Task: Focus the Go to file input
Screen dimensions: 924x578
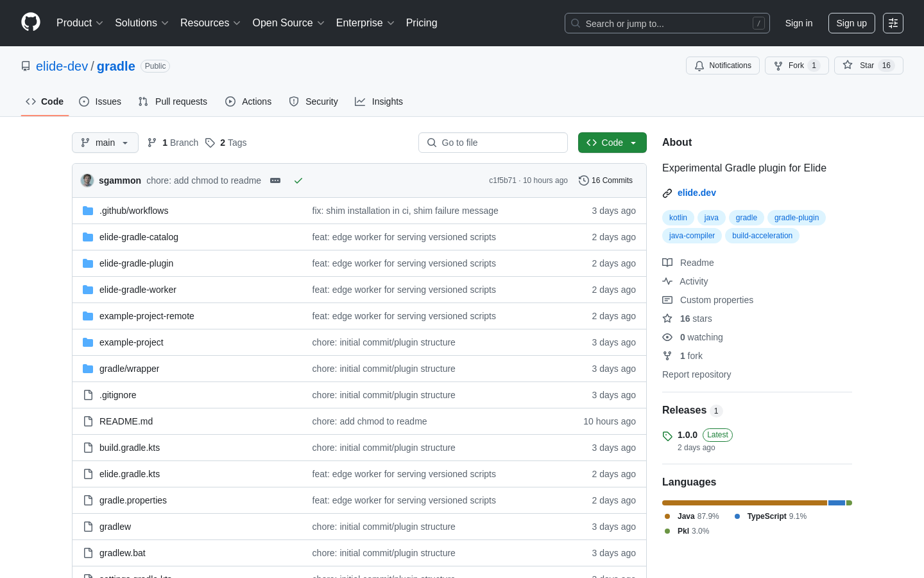Action: coord(493,143)
